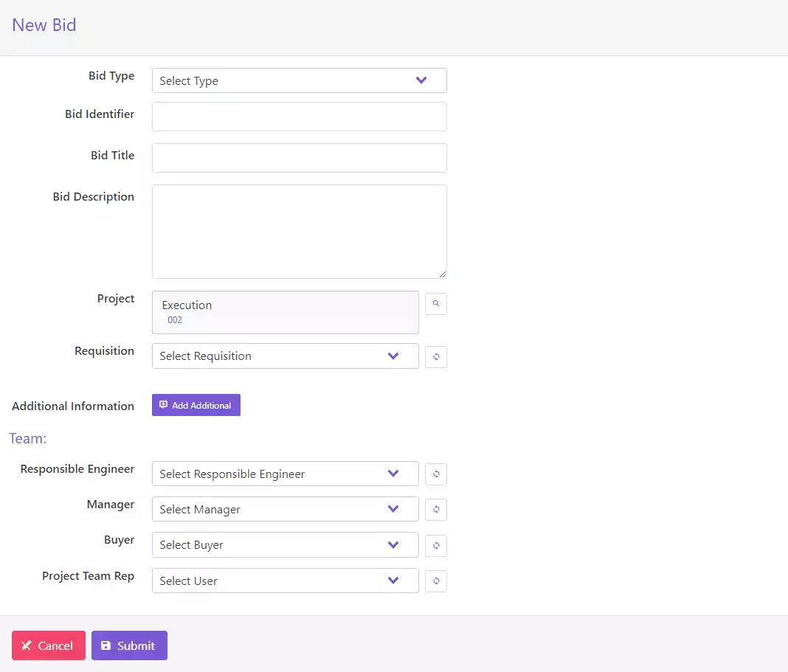Click the Bid Description resize handle
The height and width of the screenshot is (672, 788).
tap(442, 274)
